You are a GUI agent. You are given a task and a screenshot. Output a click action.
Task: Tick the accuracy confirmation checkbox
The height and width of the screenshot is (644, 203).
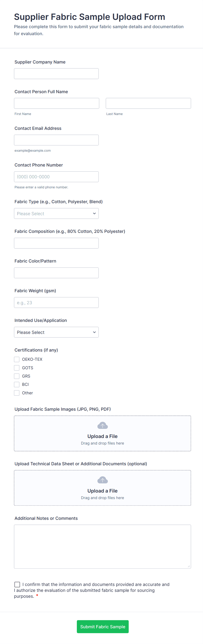pyautogui.click(x=17, y=584)
